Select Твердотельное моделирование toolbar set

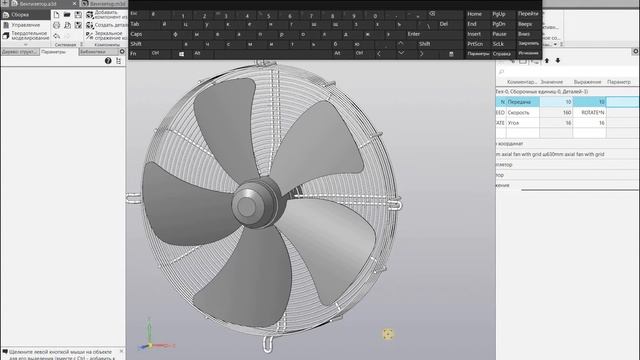25,36
